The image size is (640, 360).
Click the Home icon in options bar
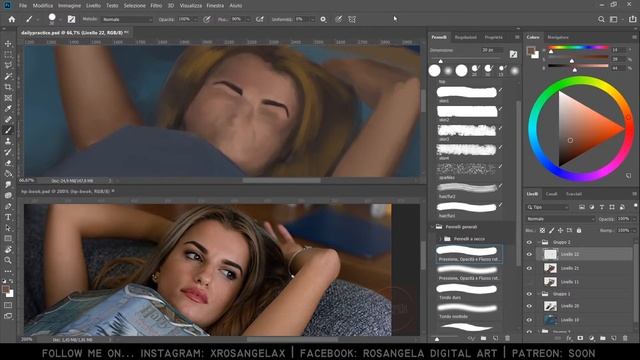(11, 19)
